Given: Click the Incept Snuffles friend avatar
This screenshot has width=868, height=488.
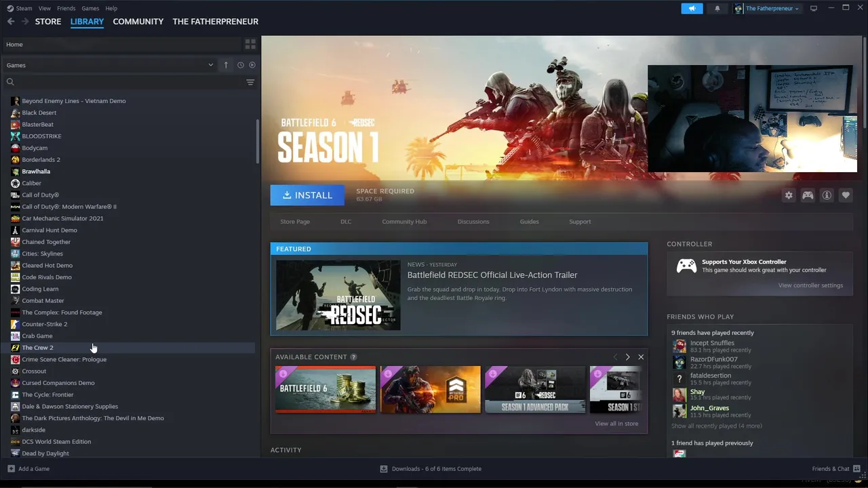Looking at the screenshot, I should pos(679,346).
